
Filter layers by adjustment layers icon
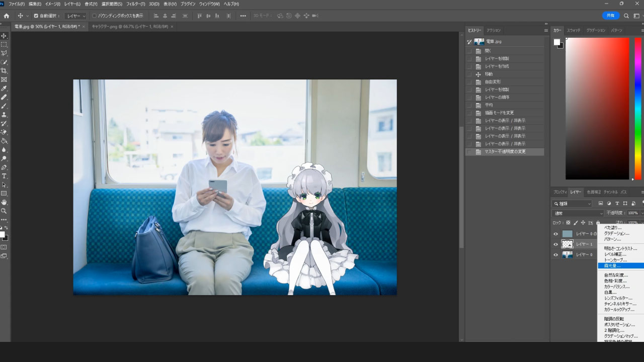pyautogui.click(x=609, y=204)
